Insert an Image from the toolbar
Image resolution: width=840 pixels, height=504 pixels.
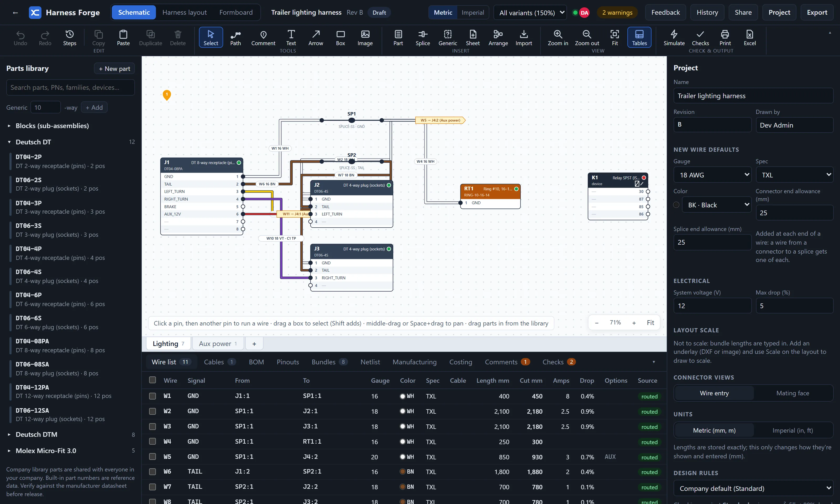click(365, 38)
